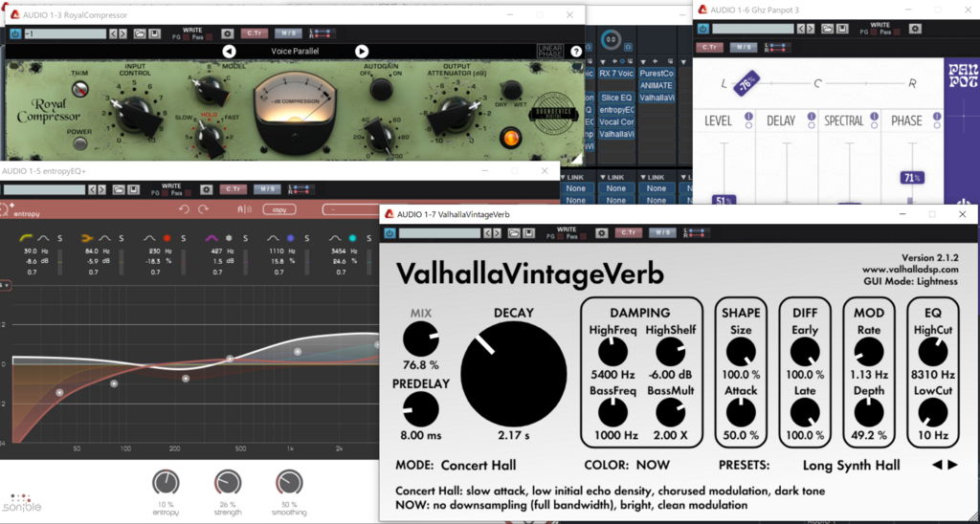Click the red dot icon of 230 Hz band
This screenshot has width=980, height=524.
[x=167, y=238]
